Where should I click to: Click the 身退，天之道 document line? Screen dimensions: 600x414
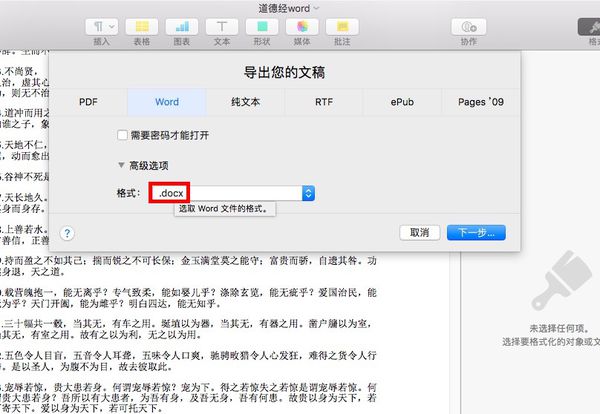click(x=33, y=272)
